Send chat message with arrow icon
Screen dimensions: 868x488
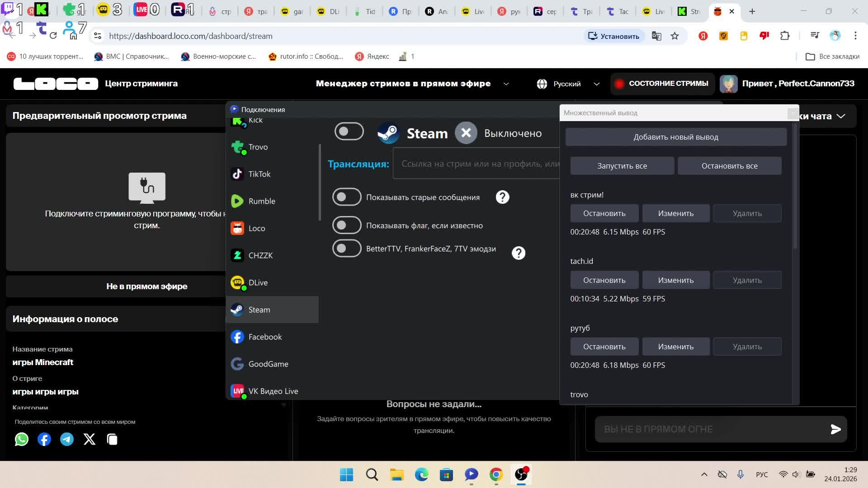pos(835,429)
